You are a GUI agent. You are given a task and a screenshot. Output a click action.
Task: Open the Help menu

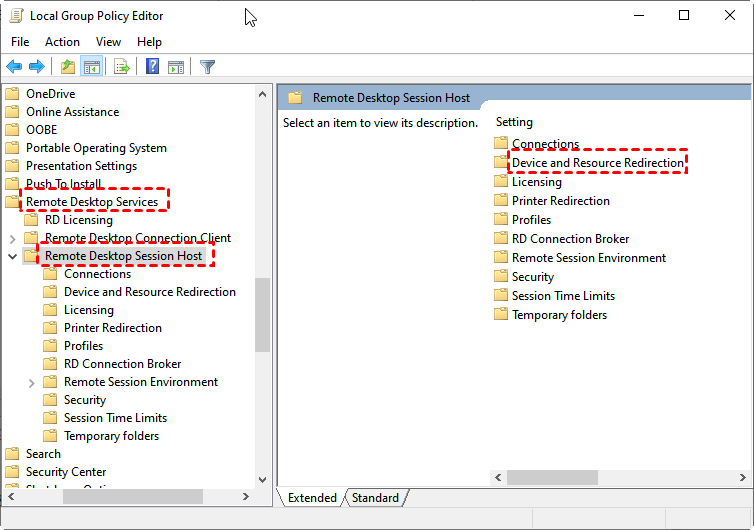click(x=149, y=42)
